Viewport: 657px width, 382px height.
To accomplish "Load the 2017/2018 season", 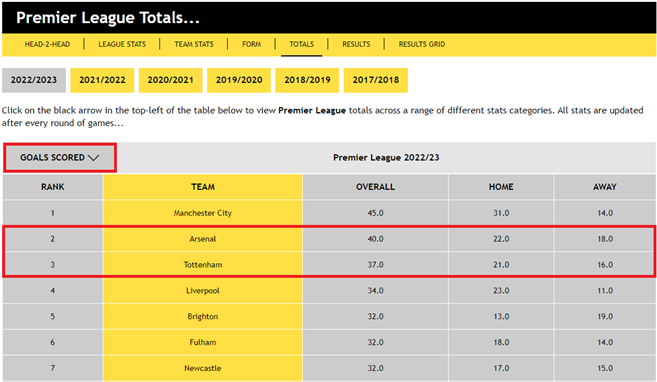I will pyautogui.click(x=375, y=80).
